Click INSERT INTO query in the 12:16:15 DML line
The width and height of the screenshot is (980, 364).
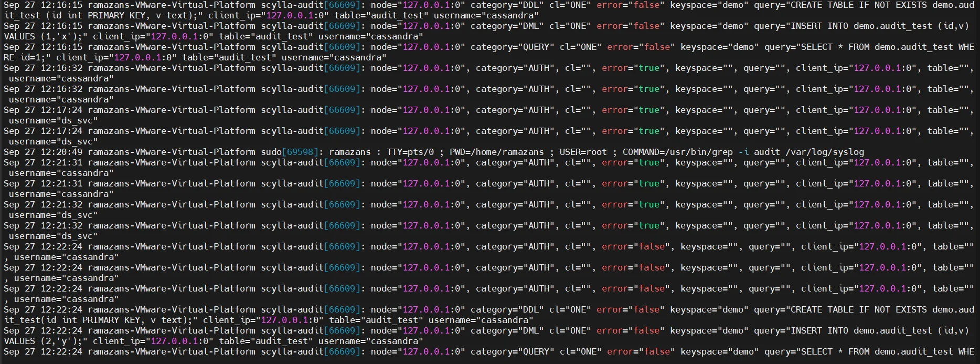pyautogui.click(x=861, y=26)
